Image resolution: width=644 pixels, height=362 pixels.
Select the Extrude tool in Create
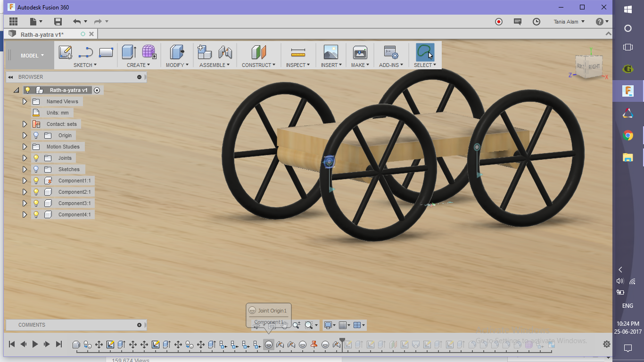click(129, 52)
